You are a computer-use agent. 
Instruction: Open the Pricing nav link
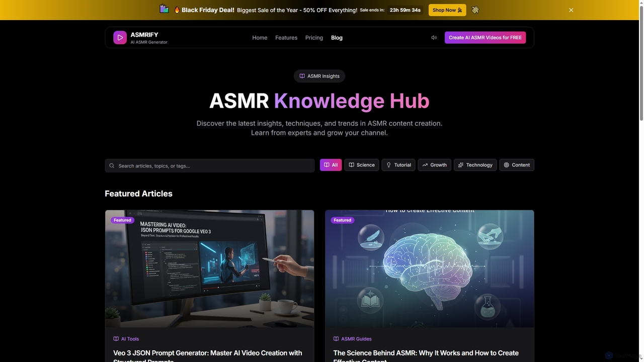(314, 38)
